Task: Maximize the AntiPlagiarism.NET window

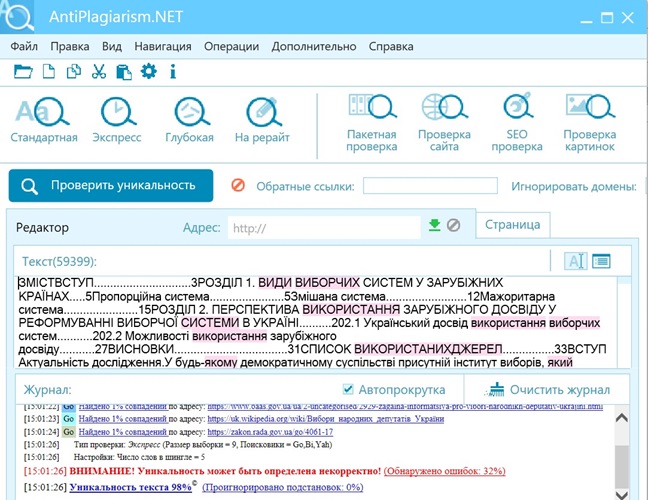Action: (x=607, y=17)
